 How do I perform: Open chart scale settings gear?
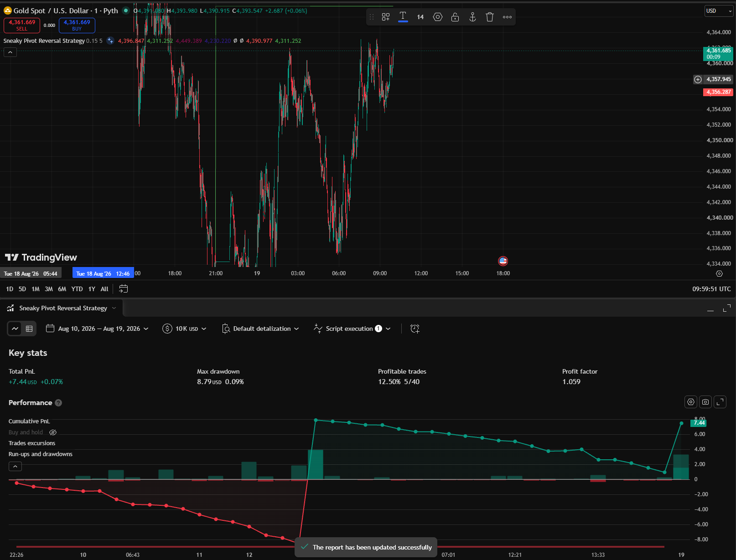click(x=719, y=273)
